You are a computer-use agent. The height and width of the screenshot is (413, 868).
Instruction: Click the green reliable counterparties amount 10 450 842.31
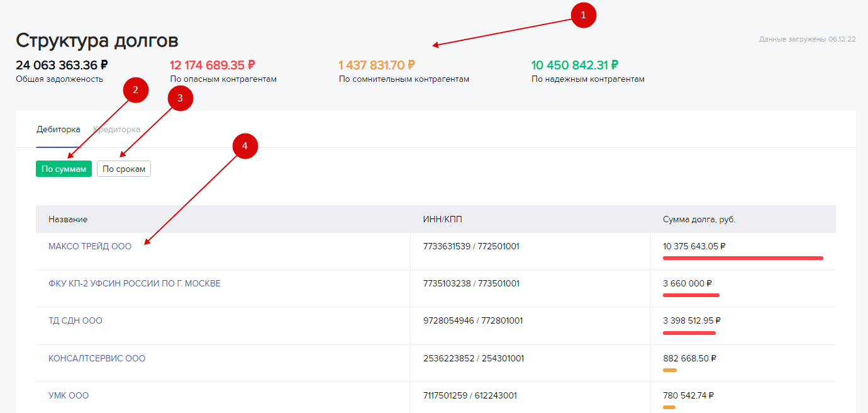[x=574, y=65]
